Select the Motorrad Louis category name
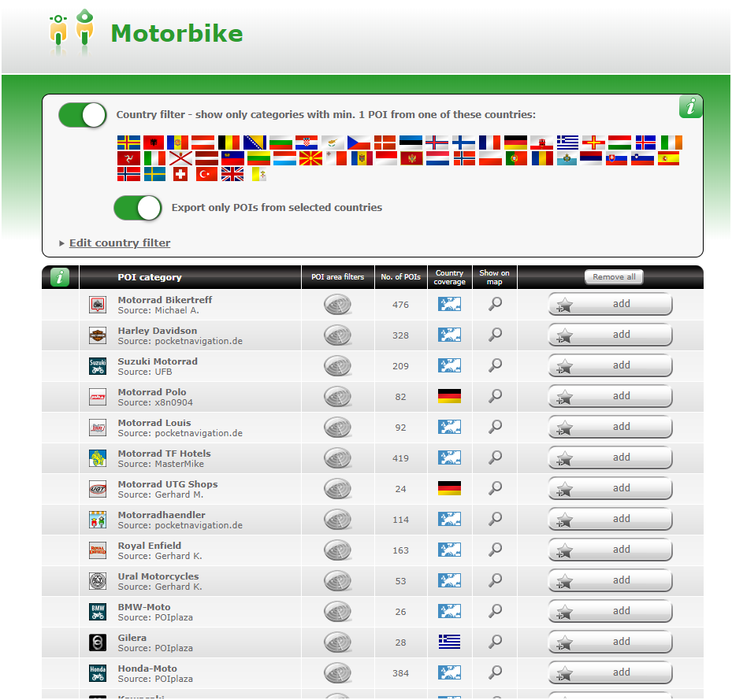 point(154,423)
